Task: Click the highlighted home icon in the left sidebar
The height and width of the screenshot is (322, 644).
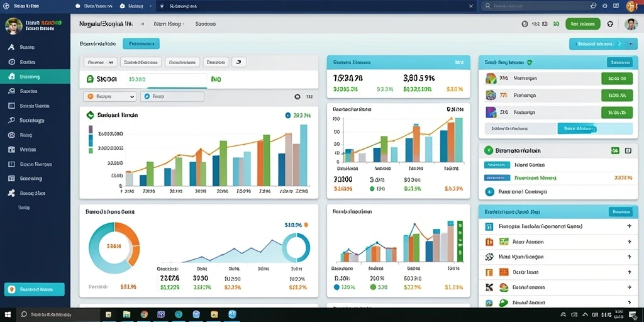Action: pos(11,76)
